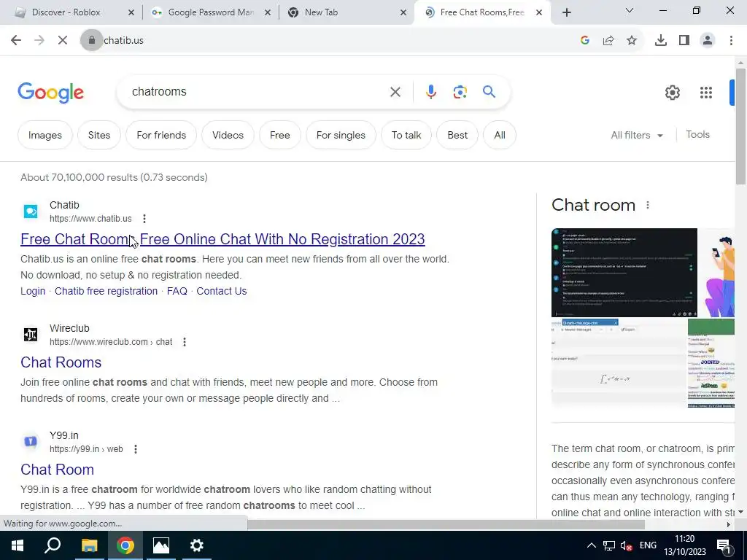Close the Discover - Roblox tab

click(131, 13)
